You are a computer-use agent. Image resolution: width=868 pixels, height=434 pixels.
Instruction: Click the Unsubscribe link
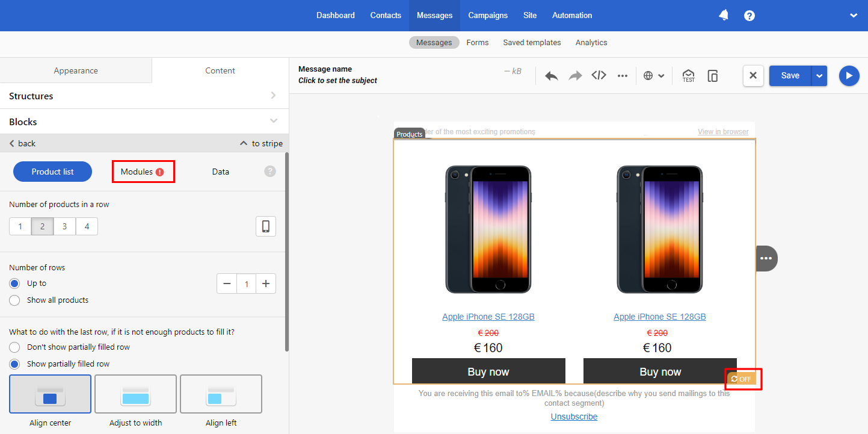(574, 417)
